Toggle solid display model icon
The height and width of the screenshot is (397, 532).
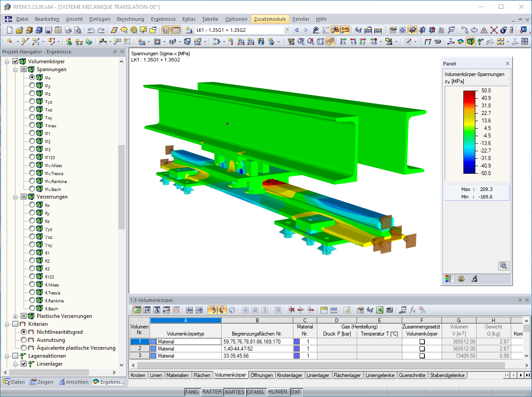tap(330, 42)
